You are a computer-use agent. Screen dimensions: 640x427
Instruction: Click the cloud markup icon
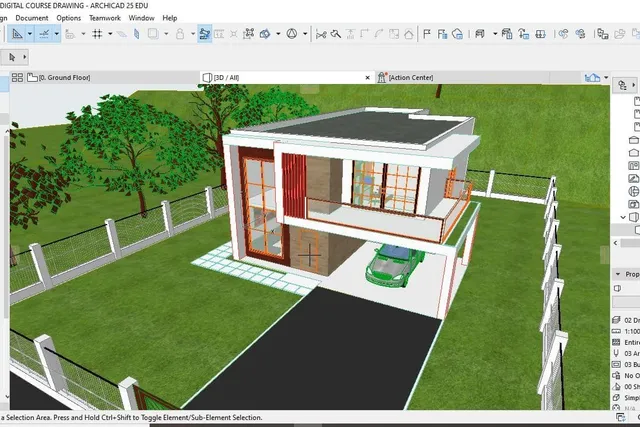point(458,34)
